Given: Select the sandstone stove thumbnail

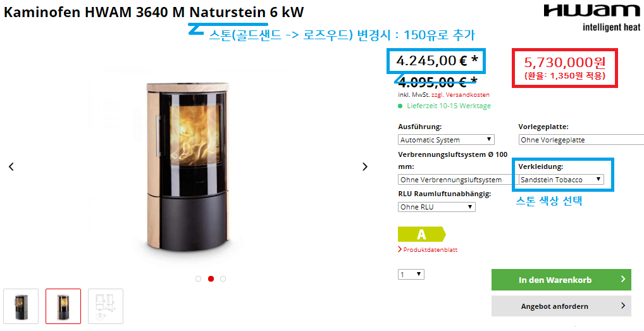Looking at the screenshot, I should pos(63,306).
